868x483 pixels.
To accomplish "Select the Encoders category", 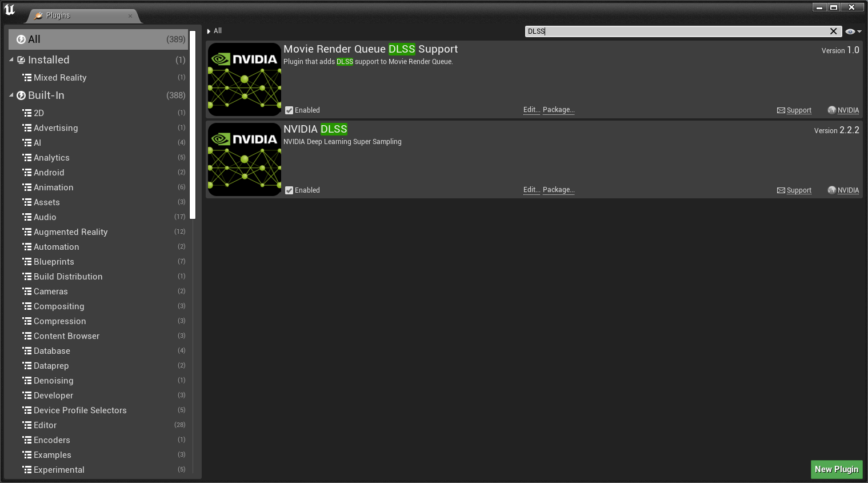I will [x=98, y=440].
